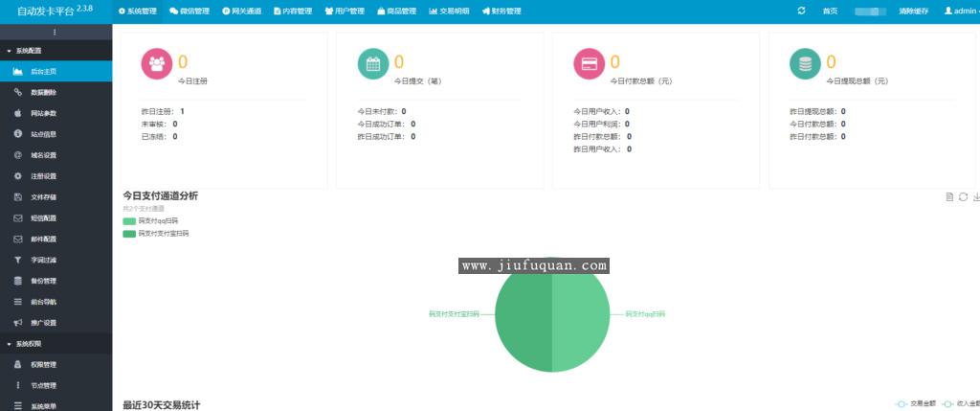
Task: Open the 商品管理 top menu
Action: coord(397,11)
